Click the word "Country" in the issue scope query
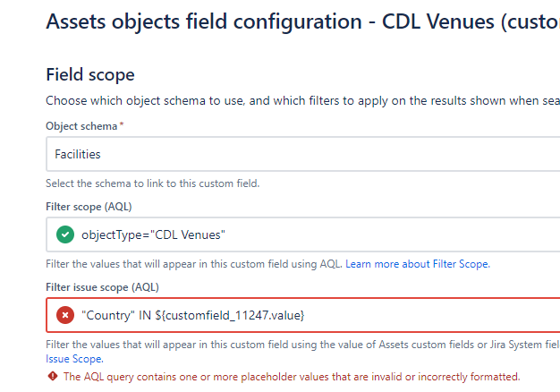This screenshot has height=392, width=560. pos(108,315)
